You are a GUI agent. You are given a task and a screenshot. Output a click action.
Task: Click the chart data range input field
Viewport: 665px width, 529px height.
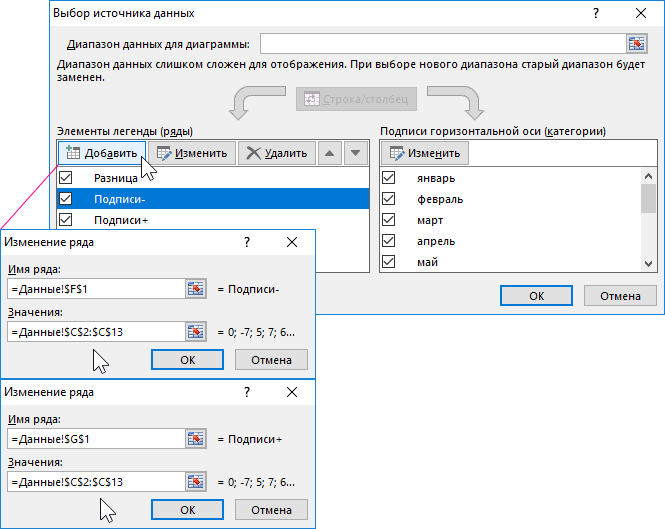[x=442, y=44]
